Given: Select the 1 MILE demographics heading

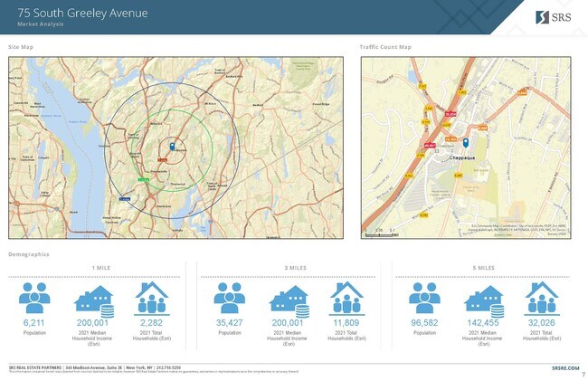Looking at the screenshot, I should click(x=100, y=268).
